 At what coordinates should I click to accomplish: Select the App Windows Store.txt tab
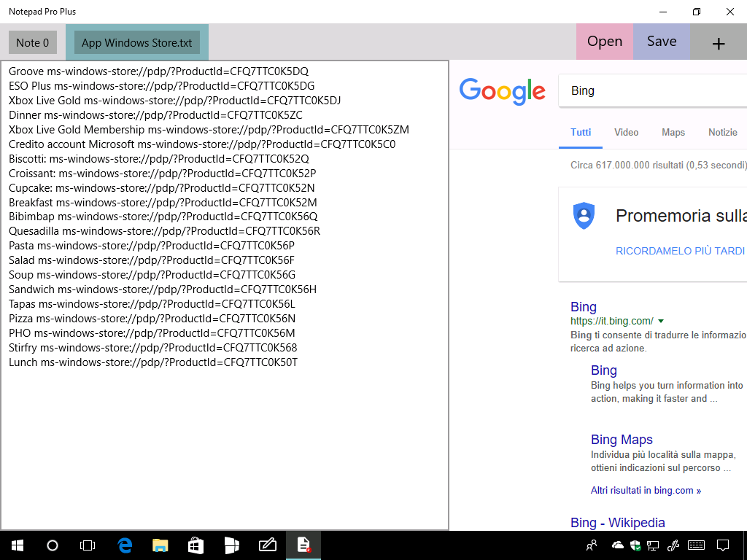(136, 42)
